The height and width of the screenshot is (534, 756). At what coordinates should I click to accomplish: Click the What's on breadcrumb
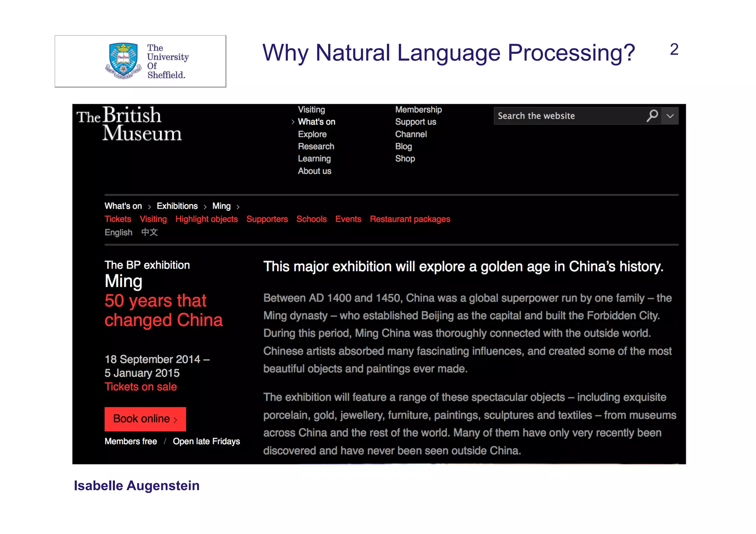coord(123,206)
